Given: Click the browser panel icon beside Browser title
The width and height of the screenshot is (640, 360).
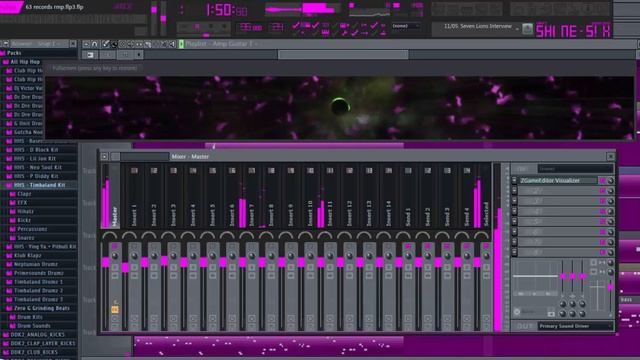Looking at the screenshot, I should click(6, 44).
